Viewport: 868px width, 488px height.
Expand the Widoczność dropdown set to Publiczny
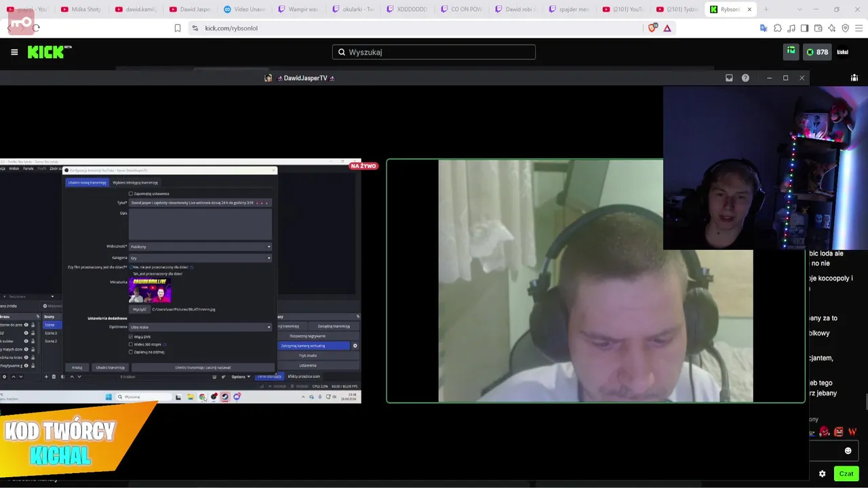click(200, 247)
